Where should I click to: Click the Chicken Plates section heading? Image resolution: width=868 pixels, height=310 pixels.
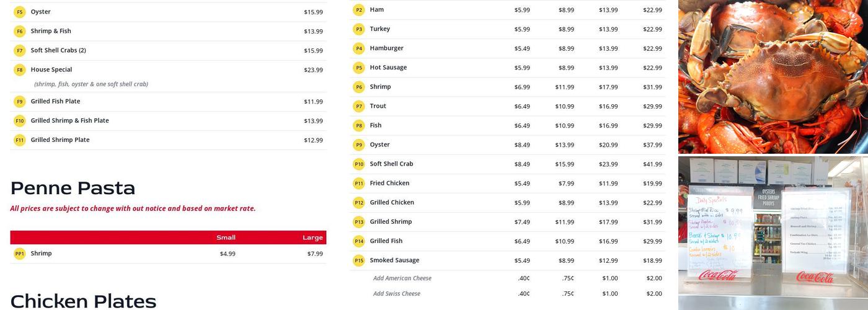click(x=83, y=301)
